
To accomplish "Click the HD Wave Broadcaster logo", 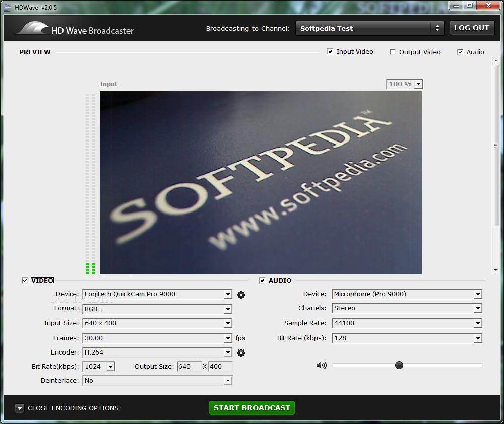I will coord(75,29).
